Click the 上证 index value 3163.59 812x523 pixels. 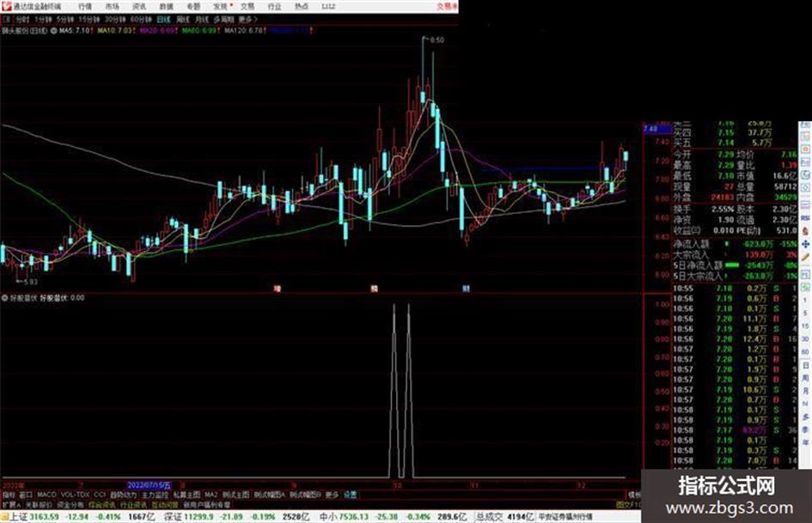(44, 516)
